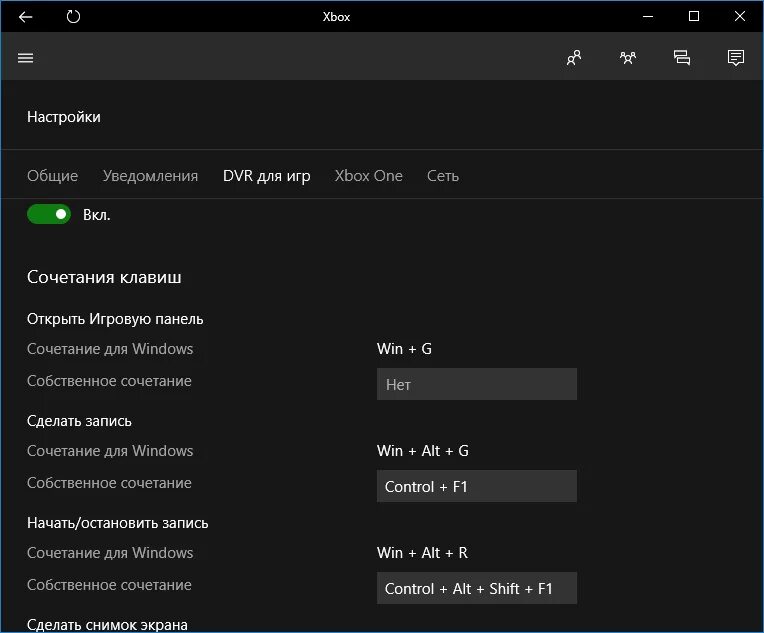Open the Сеть tab

tap(443, 175)
